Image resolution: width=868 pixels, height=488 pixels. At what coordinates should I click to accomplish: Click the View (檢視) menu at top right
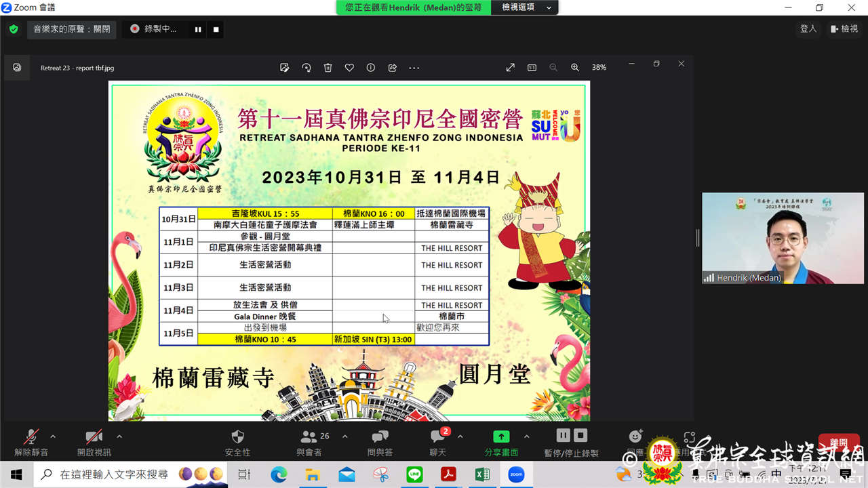point(844,29)
